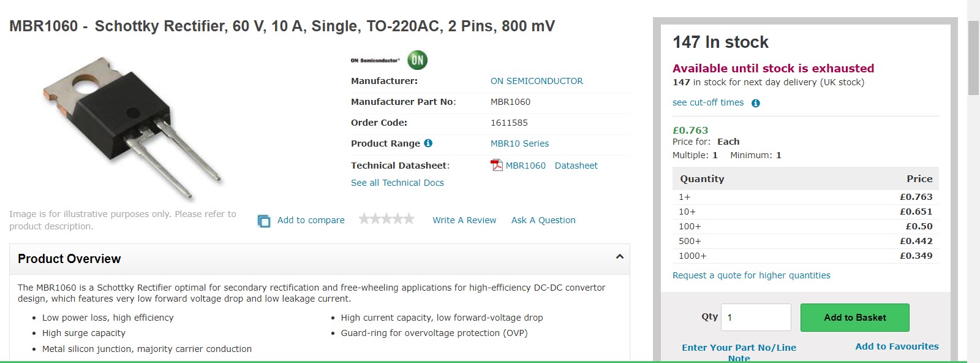Request a quote for higher quantities

click(x=752, y=275)
